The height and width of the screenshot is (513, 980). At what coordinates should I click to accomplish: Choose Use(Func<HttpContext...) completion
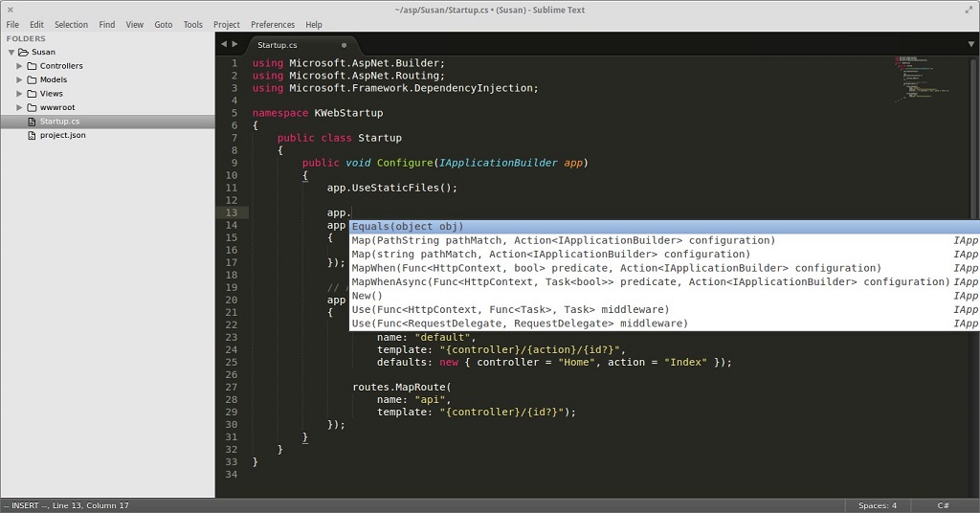[664, 309]
